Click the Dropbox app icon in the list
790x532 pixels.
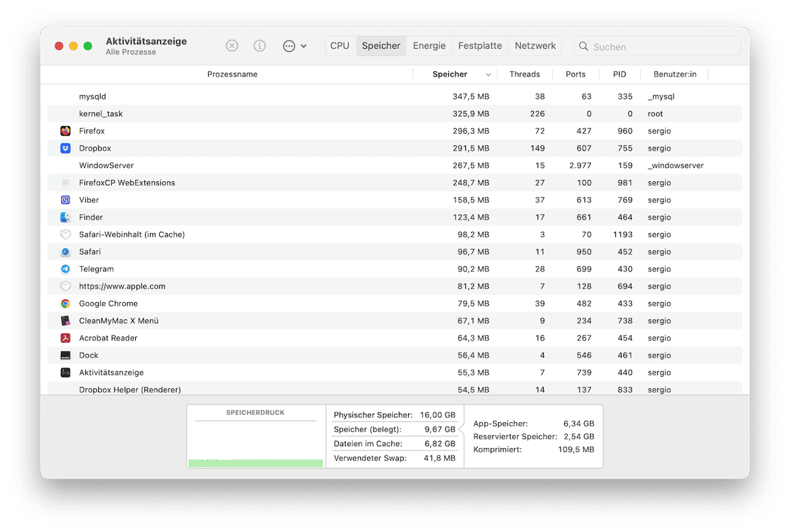pyautogui.click(x=66, y=148)
